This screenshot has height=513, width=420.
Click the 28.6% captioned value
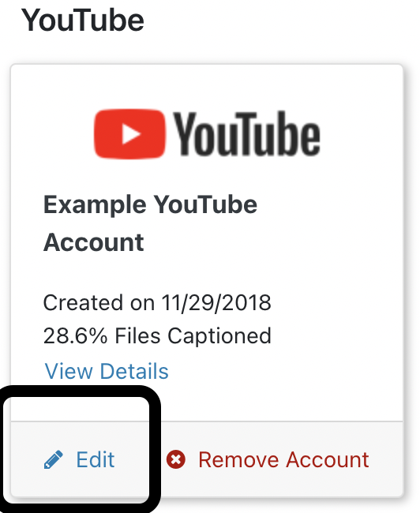tap(75, 336)
